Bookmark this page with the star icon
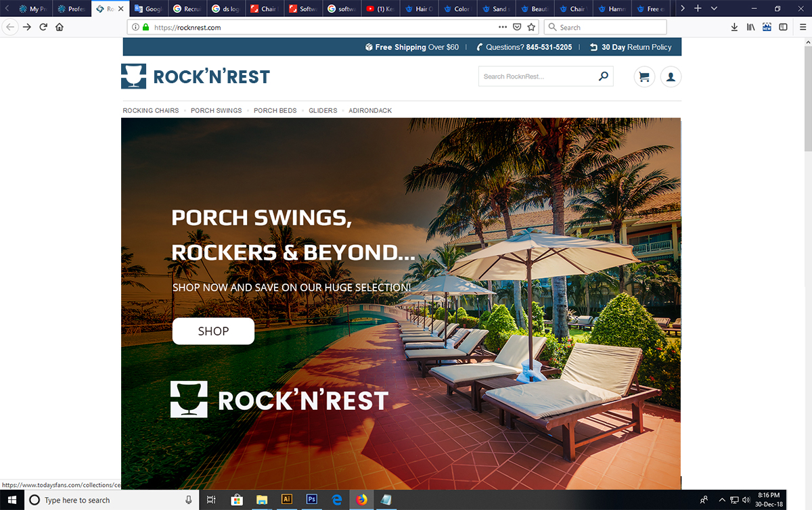812x510 pixels. coord(531,27)
